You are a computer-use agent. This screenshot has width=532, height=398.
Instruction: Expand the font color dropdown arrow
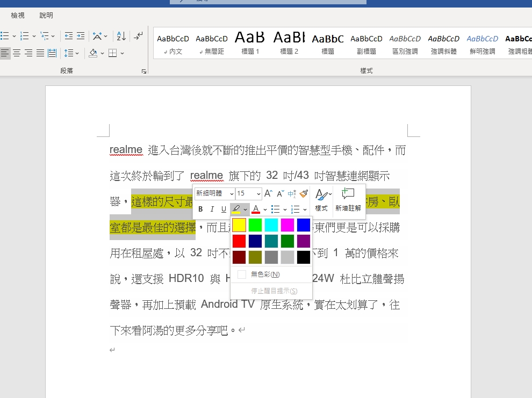click(265, 209)
